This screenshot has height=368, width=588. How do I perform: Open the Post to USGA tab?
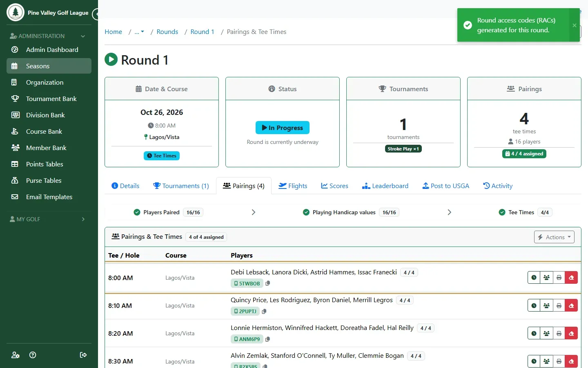coord(445,186)
